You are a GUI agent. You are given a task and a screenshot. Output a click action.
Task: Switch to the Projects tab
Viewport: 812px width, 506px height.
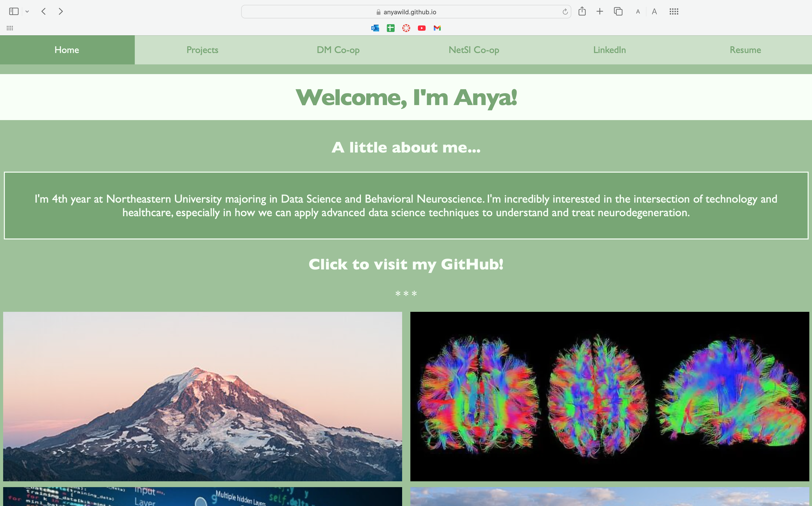tap(202, 50)
